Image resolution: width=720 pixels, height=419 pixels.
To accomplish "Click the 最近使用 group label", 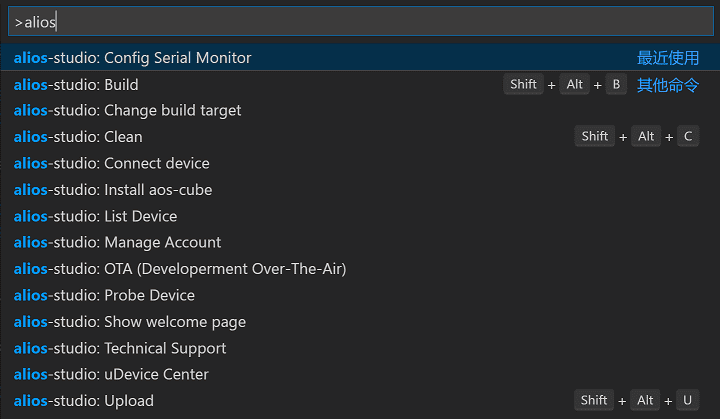I will click(668, 58).
